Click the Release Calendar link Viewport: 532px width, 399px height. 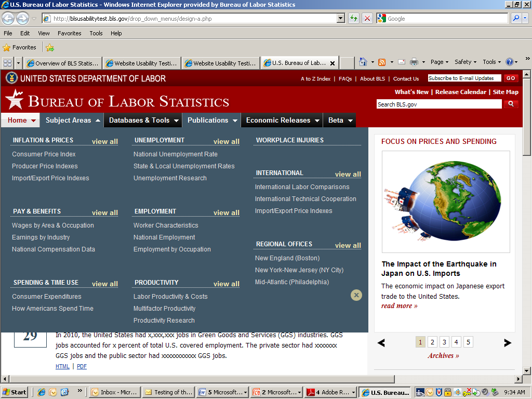(460, 92)
